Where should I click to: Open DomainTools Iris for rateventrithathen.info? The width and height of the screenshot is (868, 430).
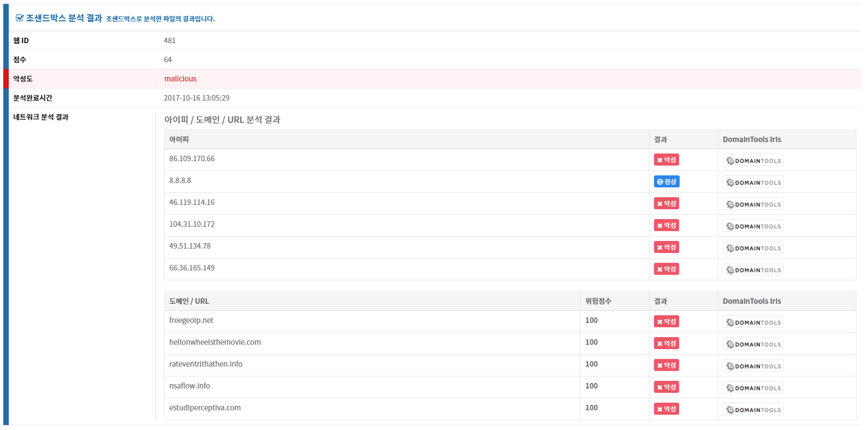[753, 366]
